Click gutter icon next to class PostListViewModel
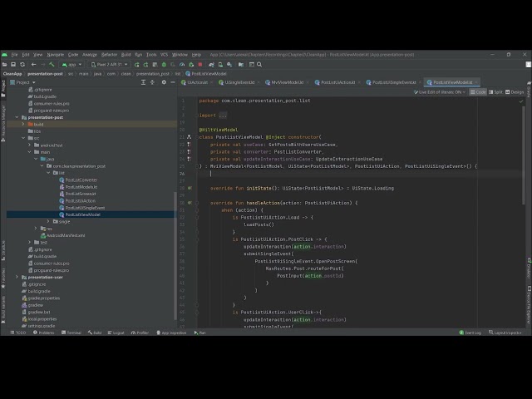The width and height of the screenshot is (532, 399). [x=190, y=137]
